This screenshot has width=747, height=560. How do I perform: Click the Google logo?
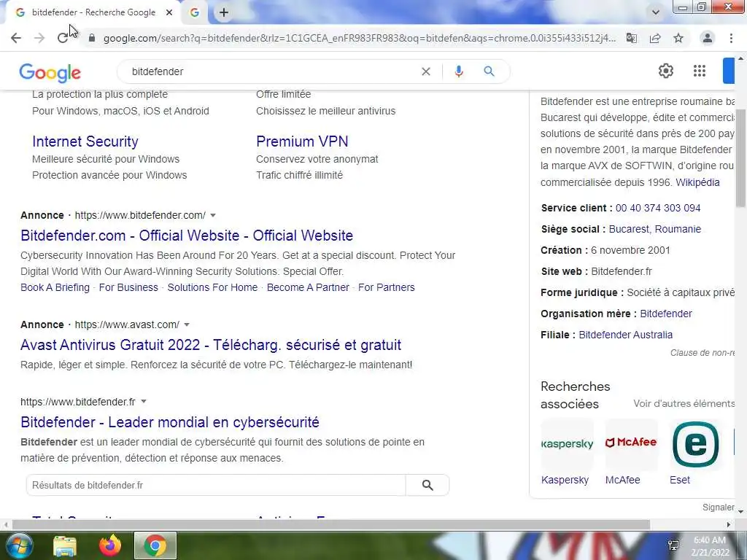[50, 72]
